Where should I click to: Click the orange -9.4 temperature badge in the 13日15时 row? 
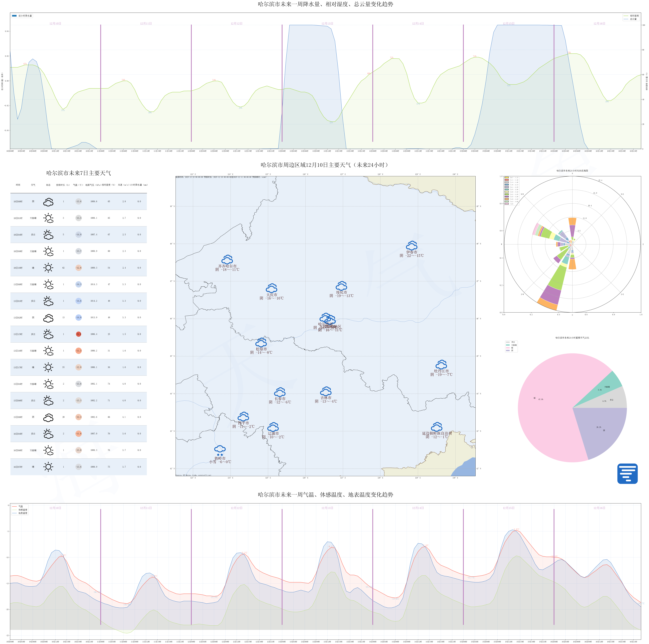79,334
